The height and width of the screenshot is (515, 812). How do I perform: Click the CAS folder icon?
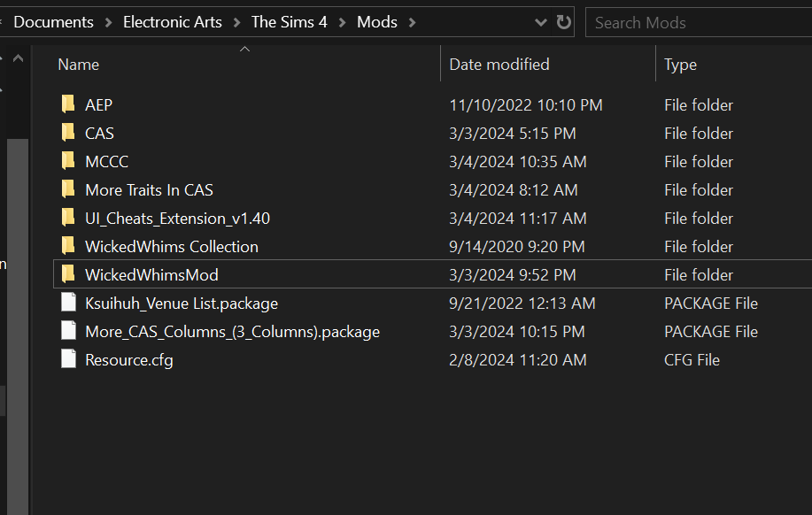point(68,133)
